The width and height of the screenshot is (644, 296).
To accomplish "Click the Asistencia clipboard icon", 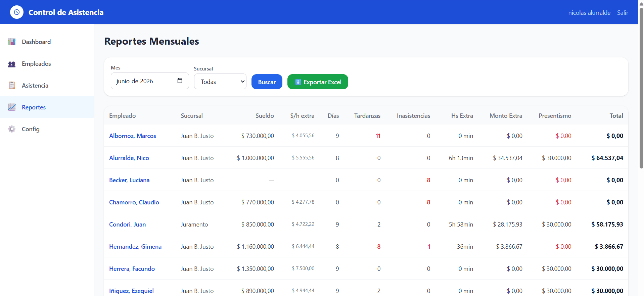I will 12,86.
